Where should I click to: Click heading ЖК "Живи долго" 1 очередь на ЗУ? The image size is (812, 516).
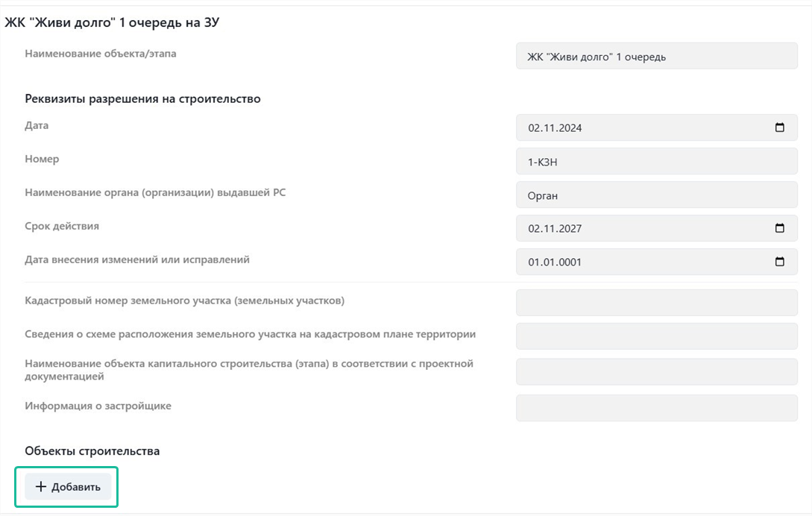pos(112,22)
